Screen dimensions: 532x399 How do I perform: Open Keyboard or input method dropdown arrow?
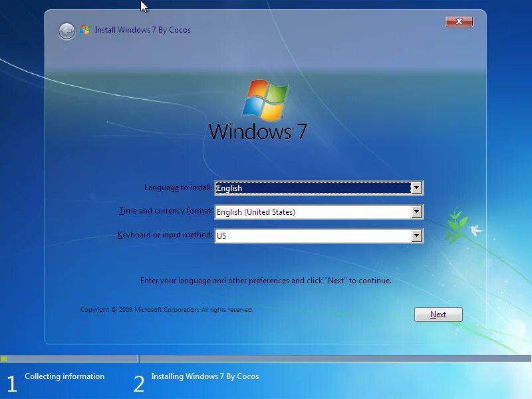click(416, 235)
